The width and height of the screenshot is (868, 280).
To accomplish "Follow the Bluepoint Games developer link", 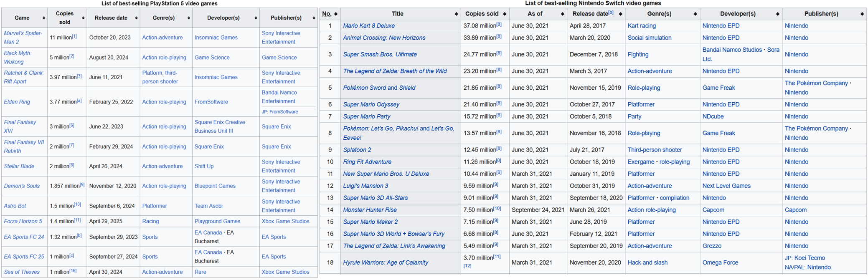I will (215, 186).
